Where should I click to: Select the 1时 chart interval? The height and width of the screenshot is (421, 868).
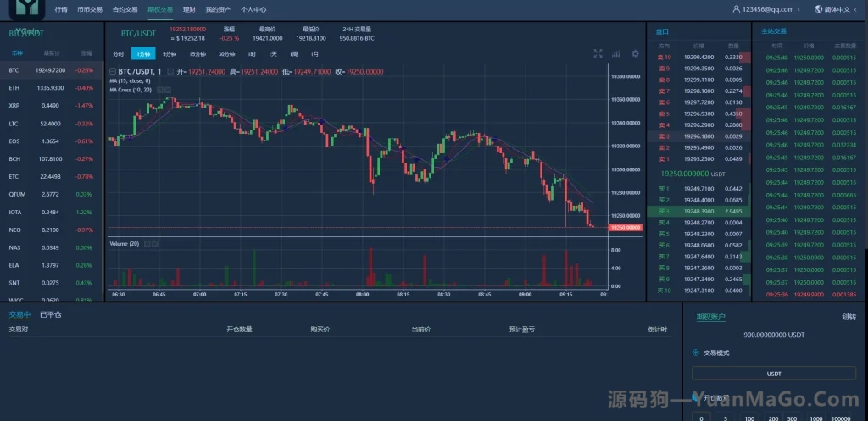(252, 54)
